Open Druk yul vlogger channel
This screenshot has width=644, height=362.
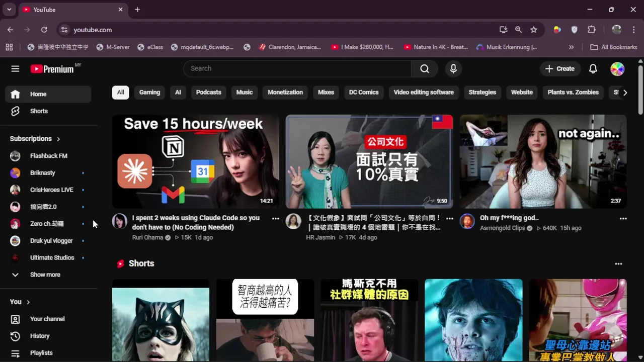(48, 241)
